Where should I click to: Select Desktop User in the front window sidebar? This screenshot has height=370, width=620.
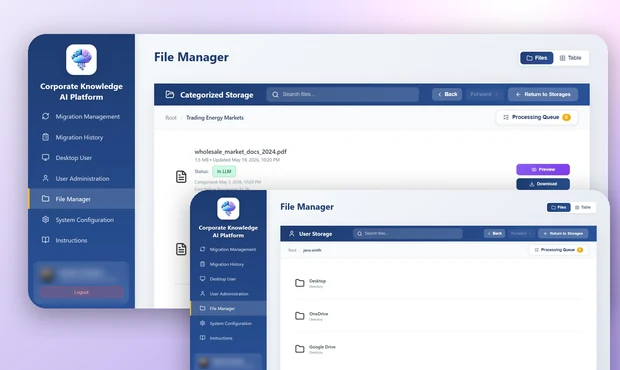point(228,279)
